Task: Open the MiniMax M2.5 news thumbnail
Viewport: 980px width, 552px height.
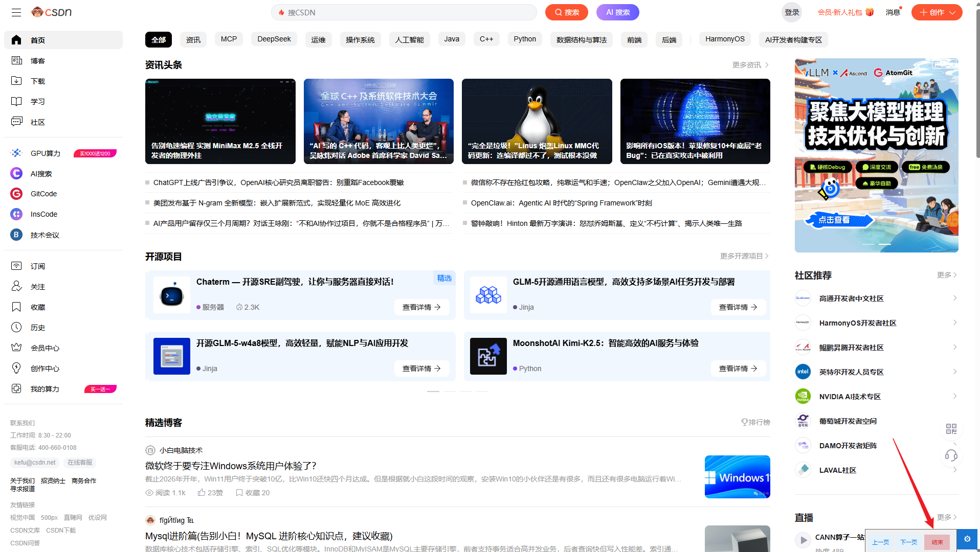Action: click(220, 121)
